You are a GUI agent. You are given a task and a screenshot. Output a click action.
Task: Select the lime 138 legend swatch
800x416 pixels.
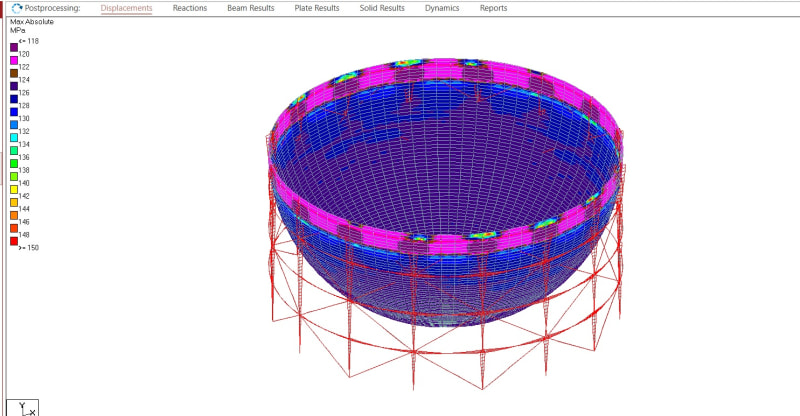pyautogui.click(x=14, y=177)
